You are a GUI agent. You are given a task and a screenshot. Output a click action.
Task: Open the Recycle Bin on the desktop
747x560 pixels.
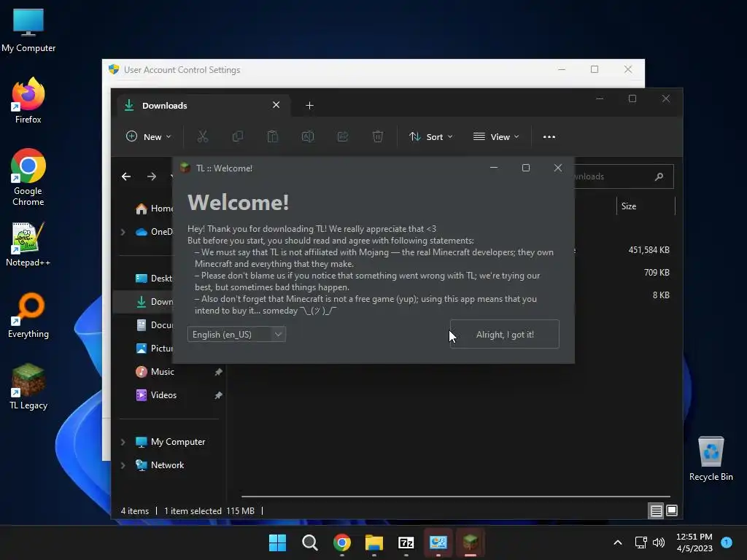(x=711, y=459)
